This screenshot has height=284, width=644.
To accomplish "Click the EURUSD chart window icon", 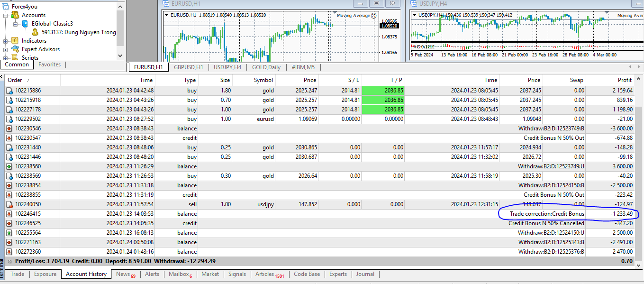I will [x=166, y=3].
